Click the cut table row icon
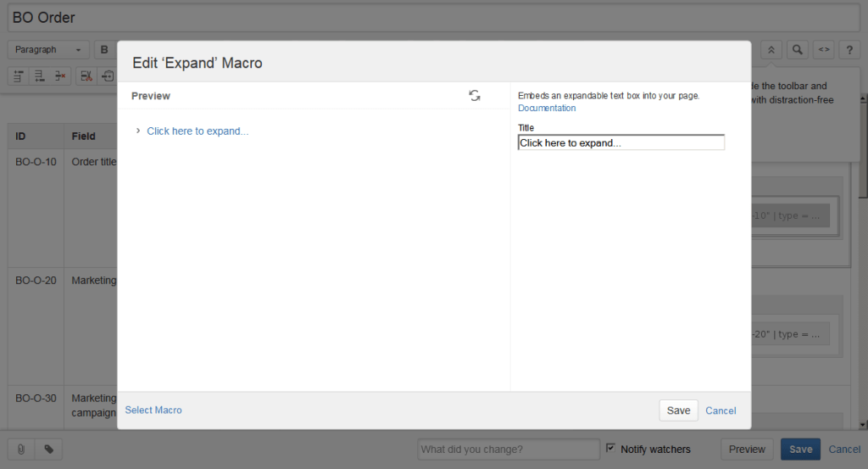The width and height of the screenshot is (868, 469). (x=86, y=76)
